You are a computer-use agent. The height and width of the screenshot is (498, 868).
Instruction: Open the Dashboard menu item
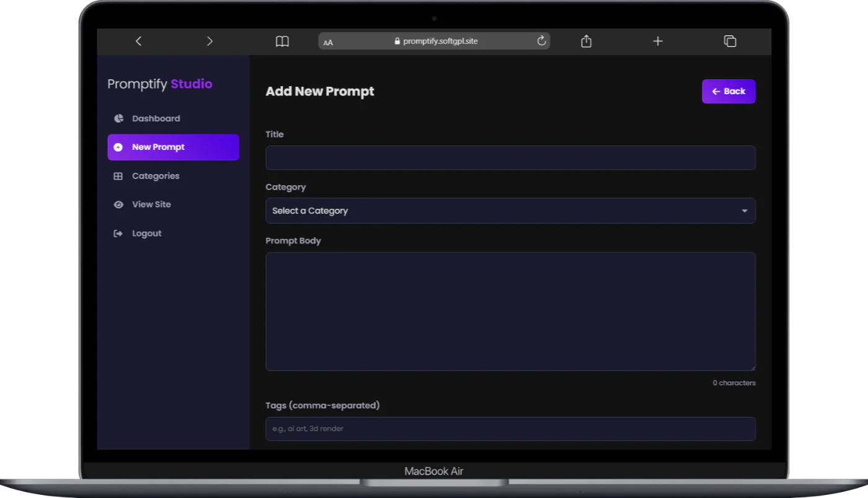click(156, 118)
